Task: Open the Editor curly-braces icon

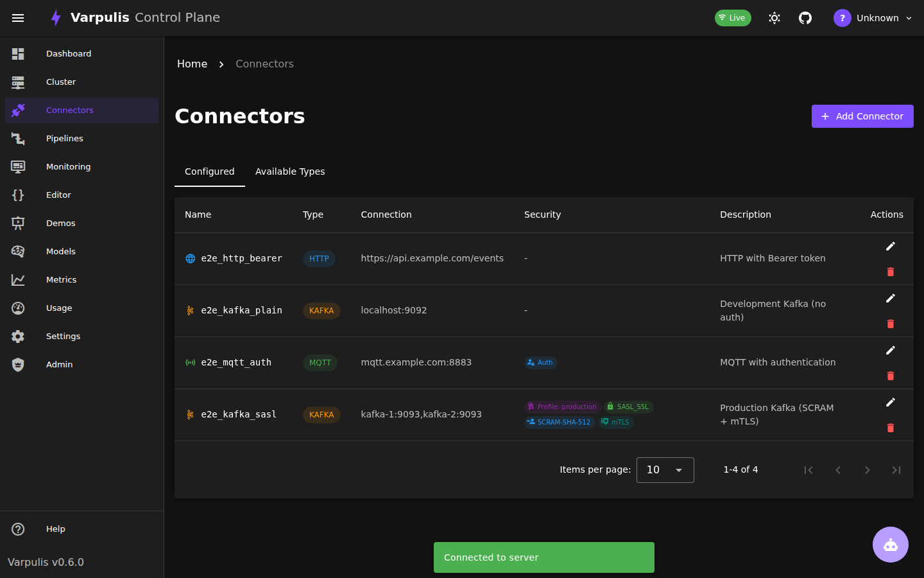Action: pos(18,195)
